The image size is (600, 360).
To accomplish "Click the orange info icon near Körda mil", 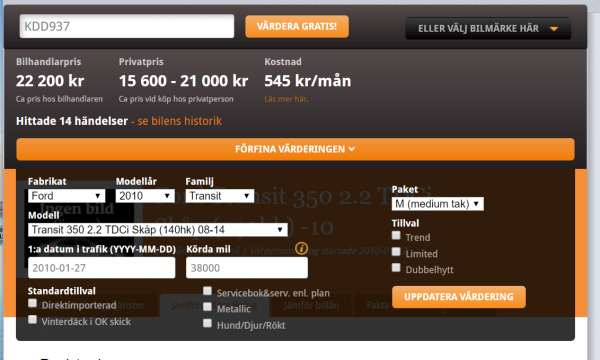I will pyautogui.click(x=301, y=248).
